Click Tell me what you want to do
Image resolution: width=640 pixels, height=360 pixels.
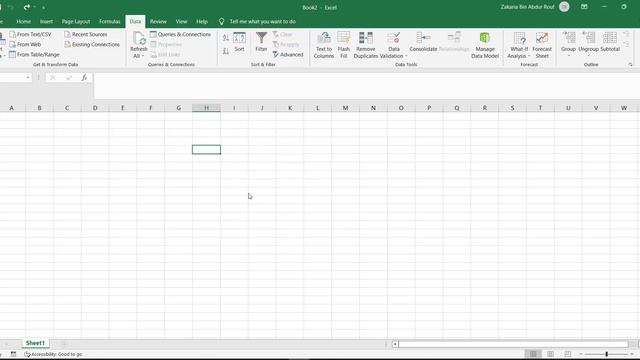point(262,21)
